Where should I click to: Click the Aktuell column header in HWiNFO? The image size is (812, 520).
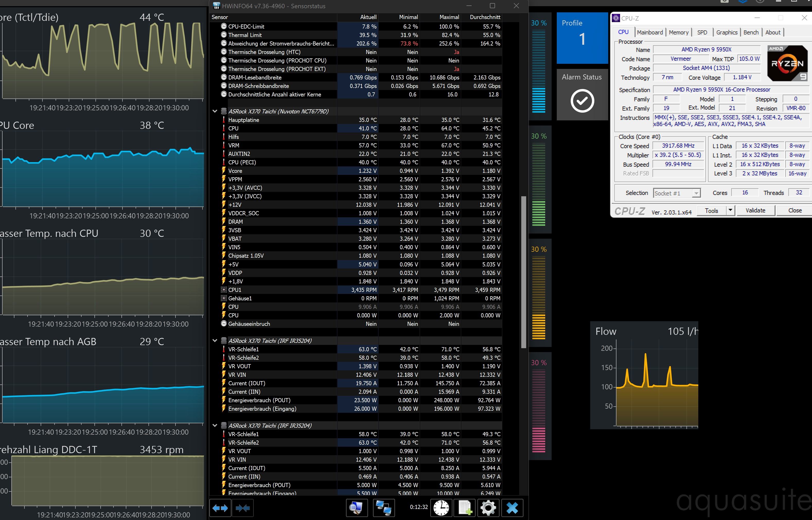tap(358, 17)
